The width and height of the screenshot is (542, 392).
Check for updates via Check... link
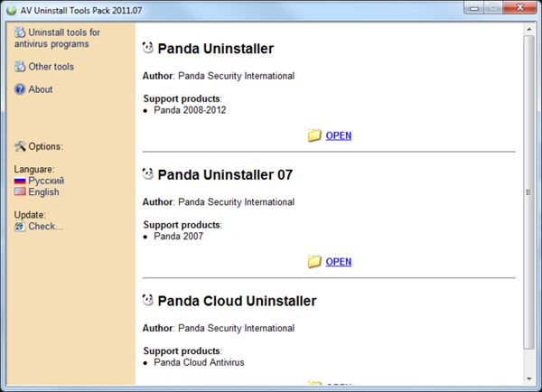[45, 226]
